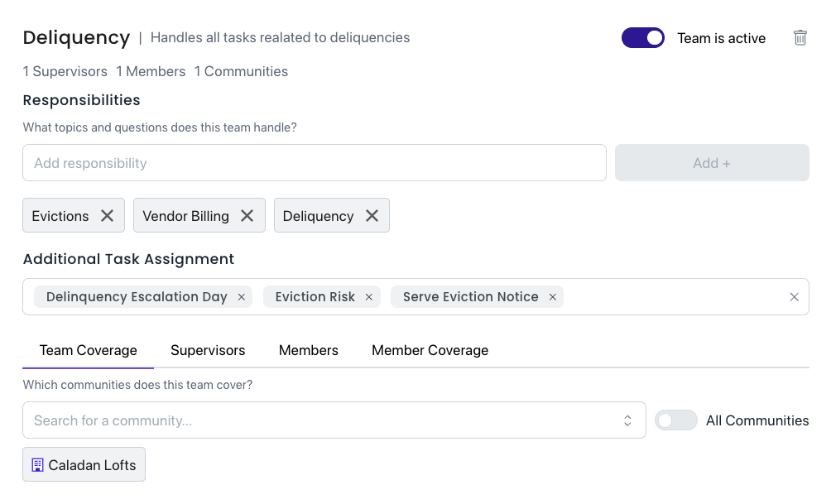831x504 pixels.
Task: Toggle the Team is active switch
Action: pos(643,37)
